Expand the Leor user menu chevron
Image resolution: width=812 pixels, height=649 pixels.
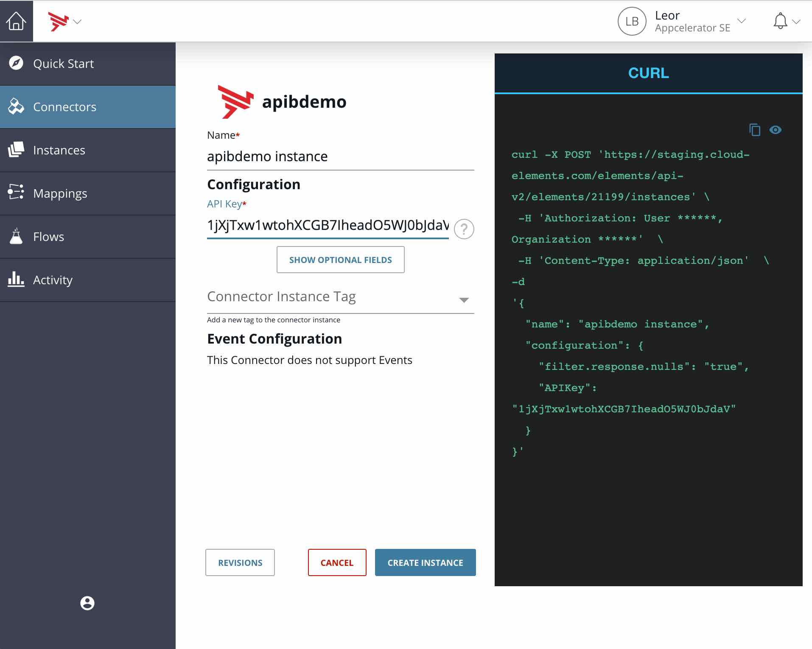[742, 21]
